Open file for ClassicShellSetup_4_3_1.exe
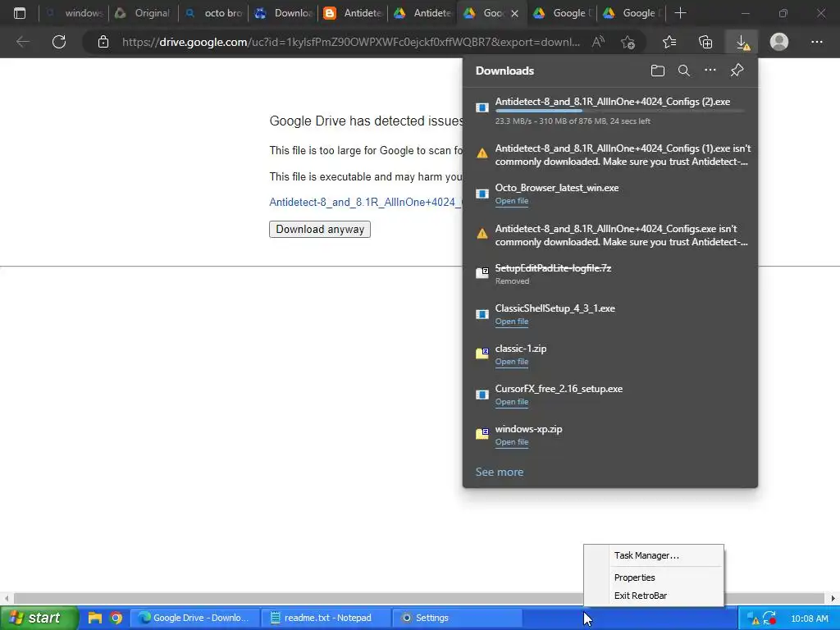This screenshot has height=630, width=840. pos(512,322)
